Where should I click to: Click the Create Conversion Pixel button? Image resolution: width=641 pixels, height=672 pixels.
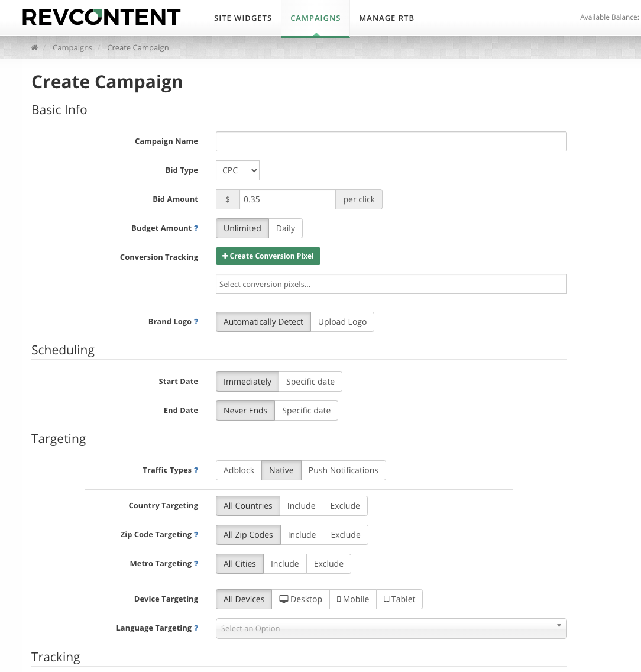click(268, 256)
